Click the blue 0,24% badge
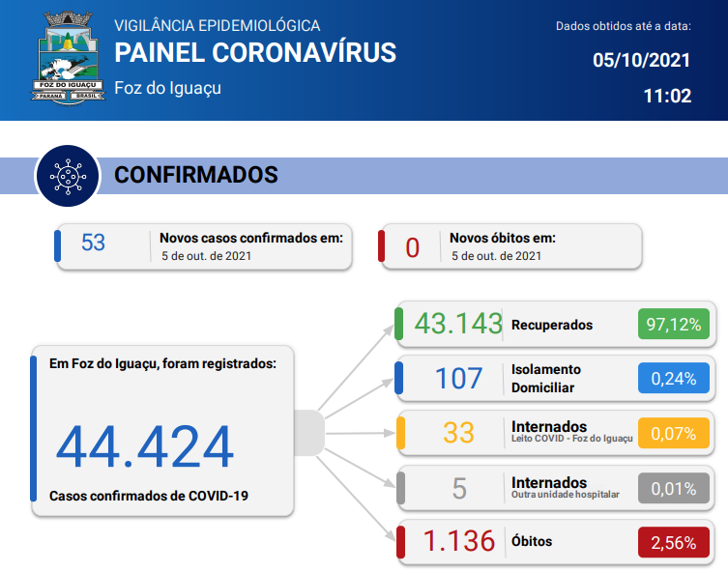 click(x=674, y=378)
